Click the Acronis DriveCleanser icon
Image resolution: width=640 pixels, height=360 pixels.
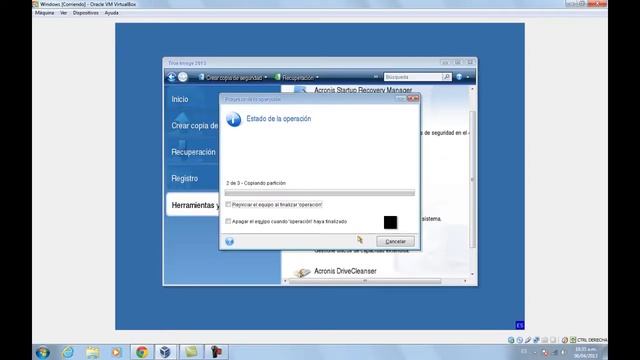[x=302, y=272]
